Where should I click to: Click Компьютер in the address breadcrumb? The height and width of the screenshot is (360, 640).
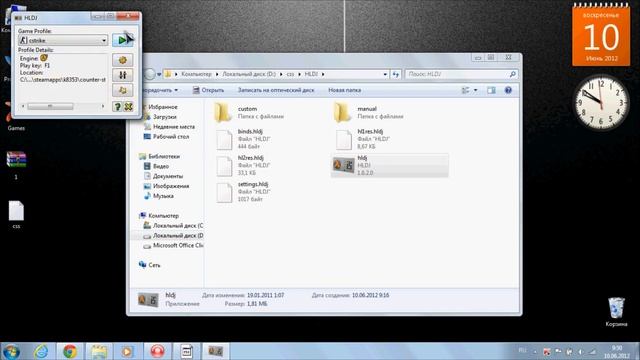pos(196,74)
